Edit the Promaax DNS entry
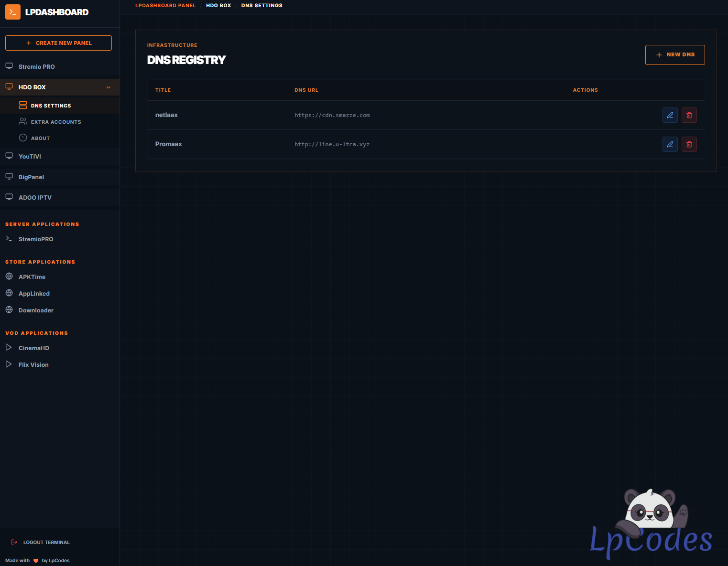728x566 pixels. (670, 144)
